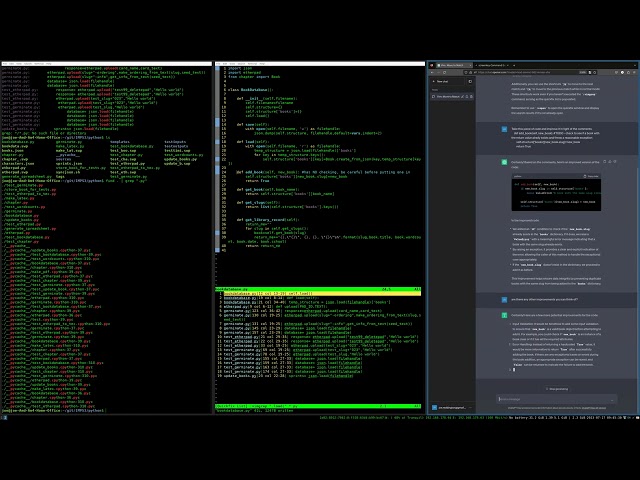The image size is (640, 480).
Task: Click the 'def add_book' line in Vim
Action: click(x=323, y=172)
